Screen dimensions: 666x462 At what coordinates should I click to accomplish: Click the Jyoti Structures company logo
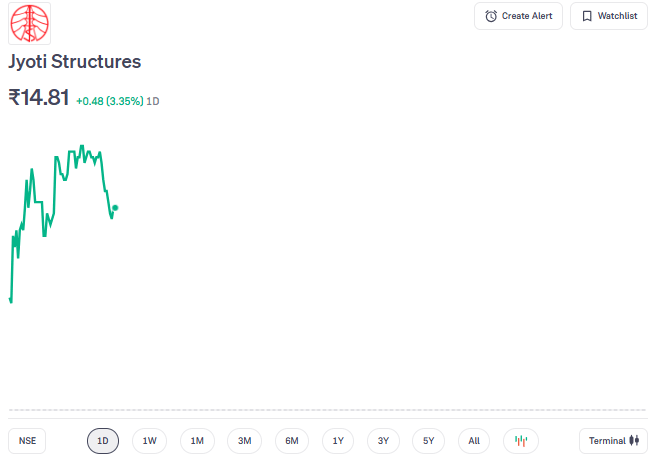pos(29,23)
